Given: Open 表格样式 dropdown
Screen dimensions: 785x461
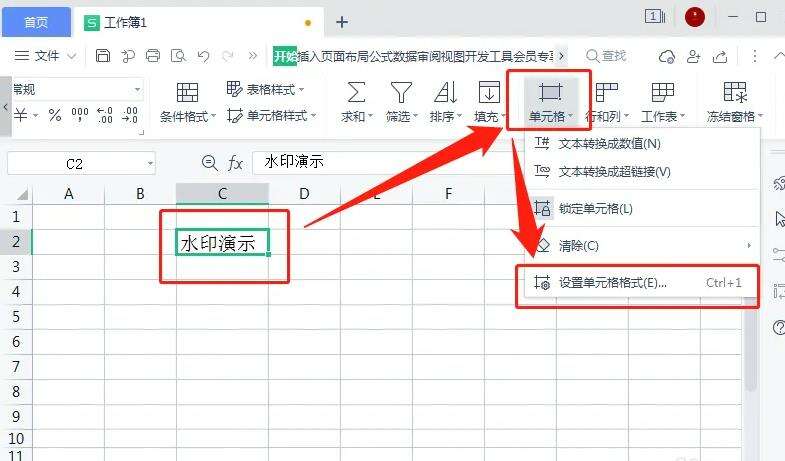Looking at the screenshot, I should (x=266, y=90).
